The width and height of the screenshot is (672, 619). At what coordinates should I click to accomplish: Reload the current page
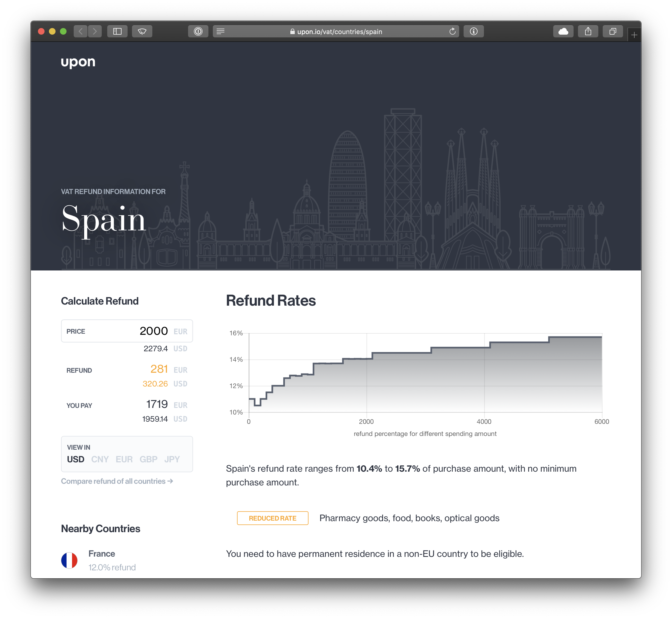(452, 32)
